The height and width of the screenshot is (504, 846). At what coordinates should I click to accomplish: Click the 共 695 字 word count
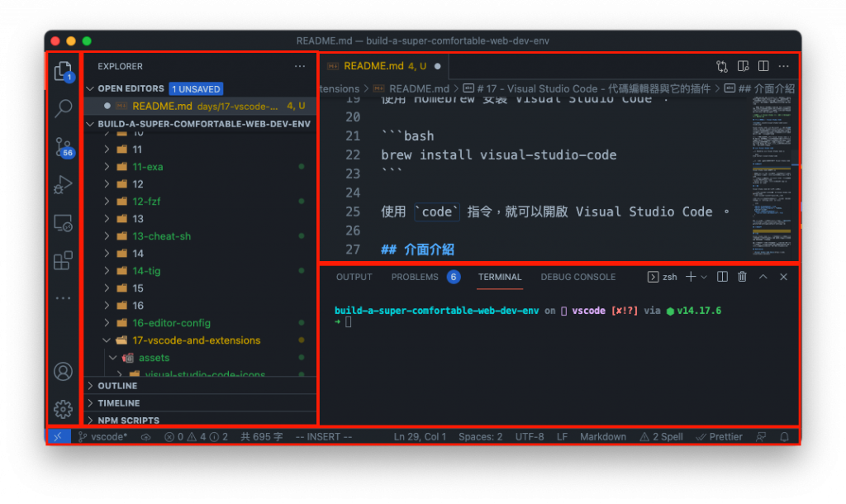(262, 437)
